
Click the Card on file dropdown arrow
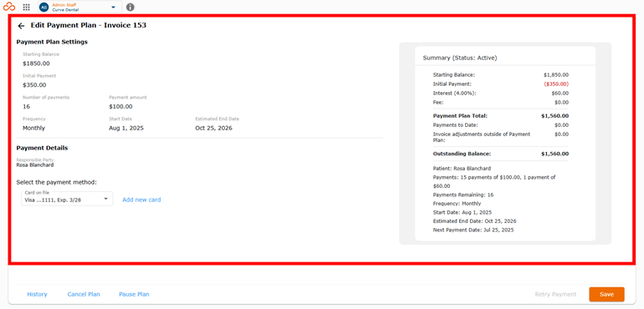pos(105,199)
